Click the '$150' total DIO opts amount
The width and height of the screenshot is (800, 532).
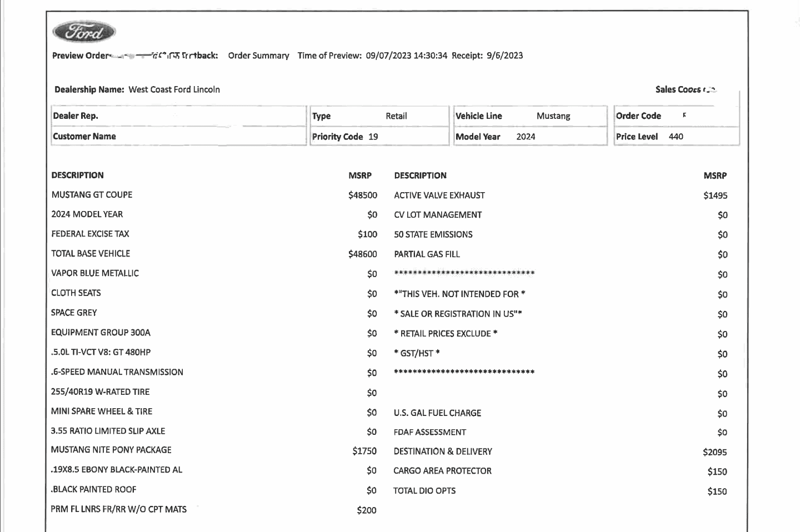pos(717,491)
